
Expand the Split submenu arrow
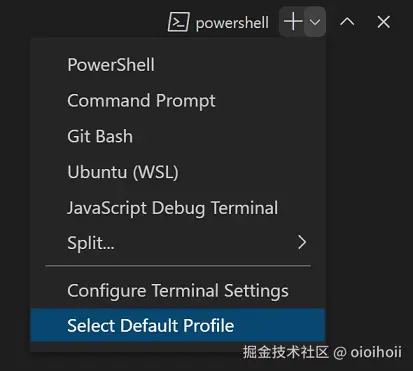click(x=302, y=242)
